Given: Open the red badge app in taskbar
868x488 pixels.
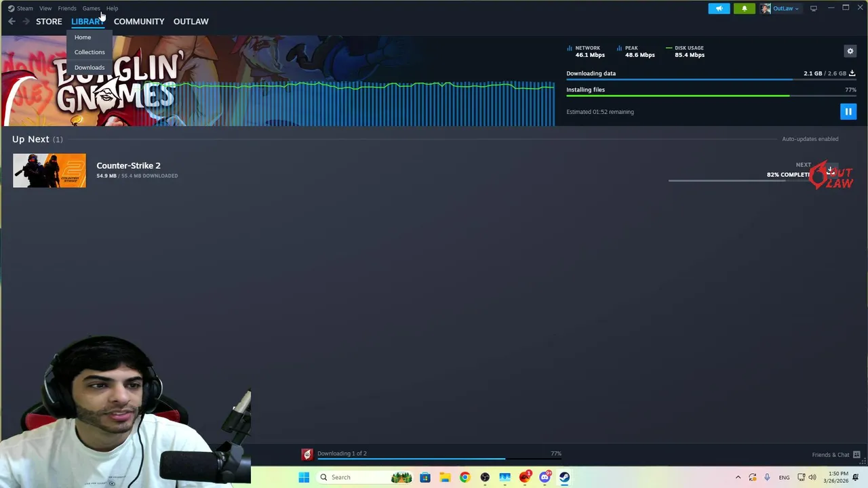Looking at the screenshot, I should click(525, 477).
